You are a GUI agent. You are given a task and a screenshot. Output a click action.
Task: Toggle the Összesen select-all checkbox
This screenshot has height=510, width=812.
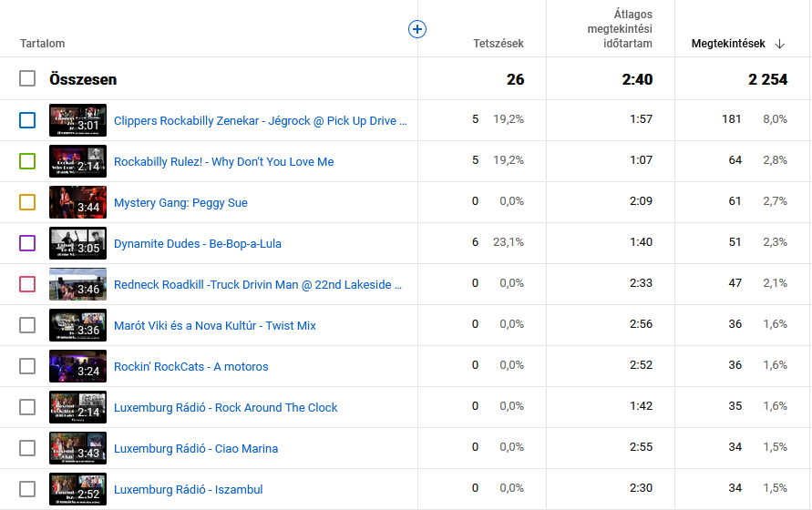click(27, 79)
